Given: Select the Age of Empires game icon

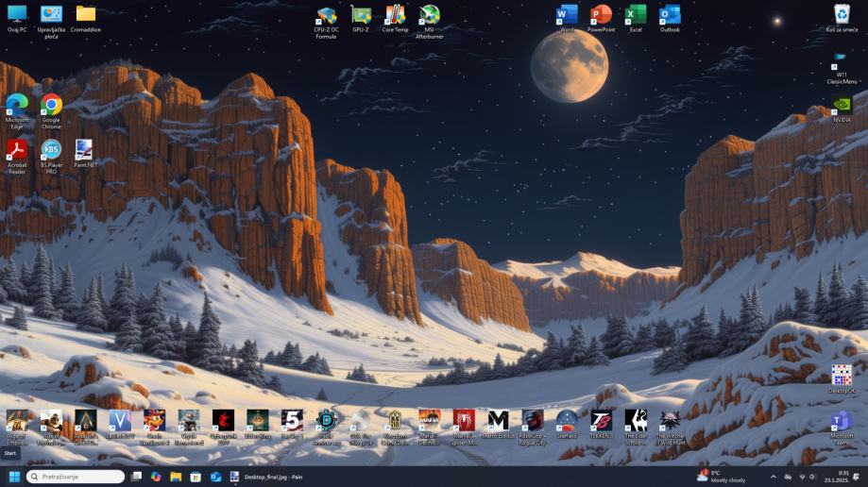Looking at the screenshot, I should pos(17,428).
